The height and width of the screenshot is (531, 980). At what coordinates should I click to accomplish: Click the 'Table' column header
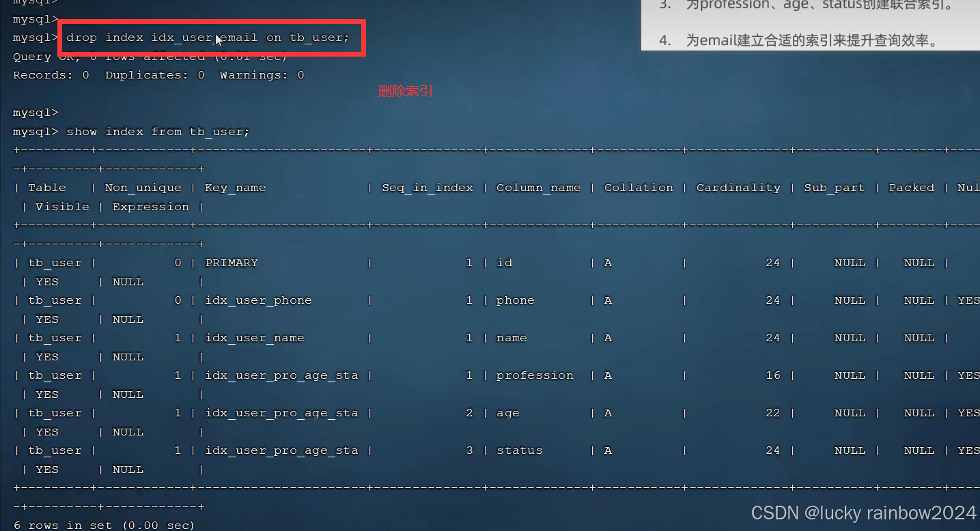(47, 188)
